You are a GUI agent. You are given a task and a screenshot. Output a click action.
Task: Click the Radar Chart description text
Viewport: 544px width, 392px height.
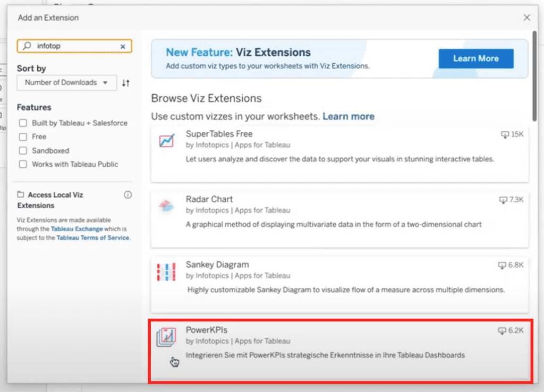point(334,225)
